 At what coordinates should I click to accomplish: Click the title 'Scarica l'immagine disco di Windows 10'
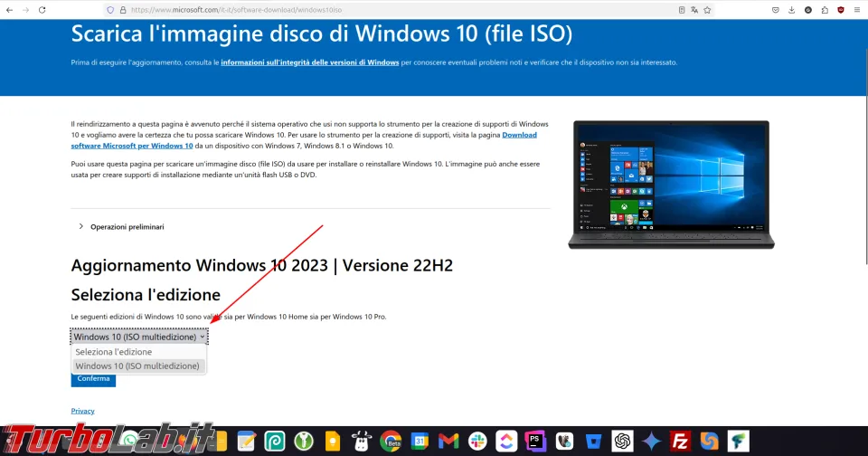(322, 33)
